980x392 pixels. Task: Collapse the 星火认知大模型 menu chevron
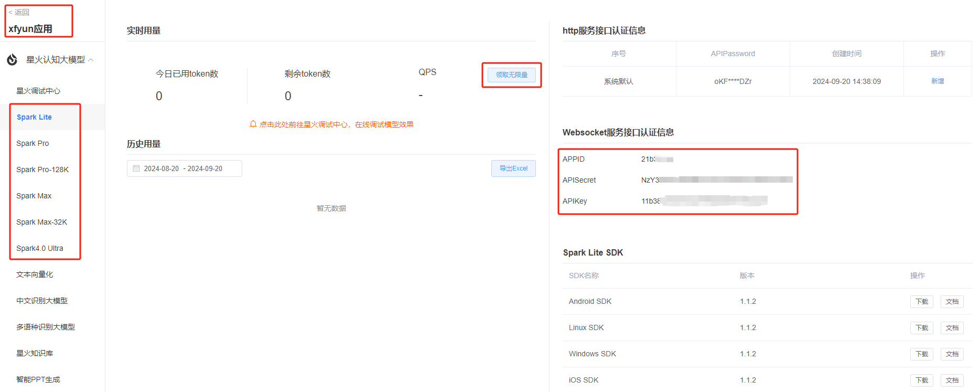[91, 60]
